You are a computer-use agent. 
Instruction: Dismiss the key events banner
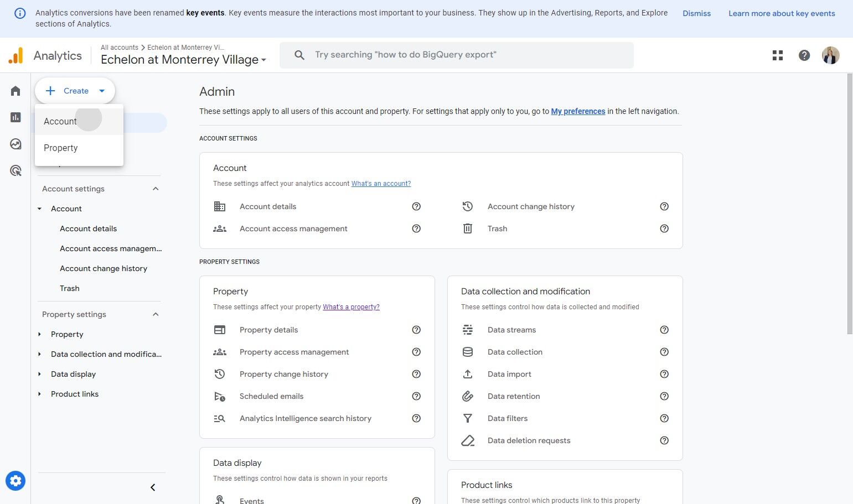point(696,13)
